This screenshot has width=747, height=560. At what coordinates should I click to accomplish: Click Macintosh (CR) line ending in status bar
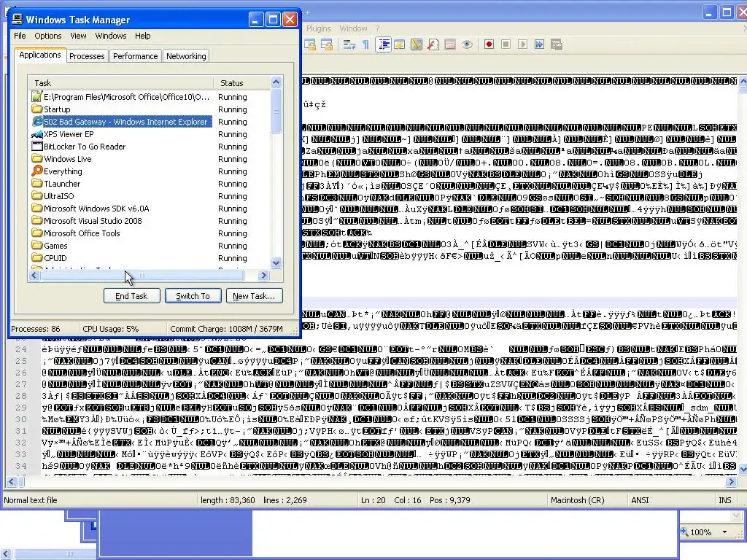coord(578,500)
